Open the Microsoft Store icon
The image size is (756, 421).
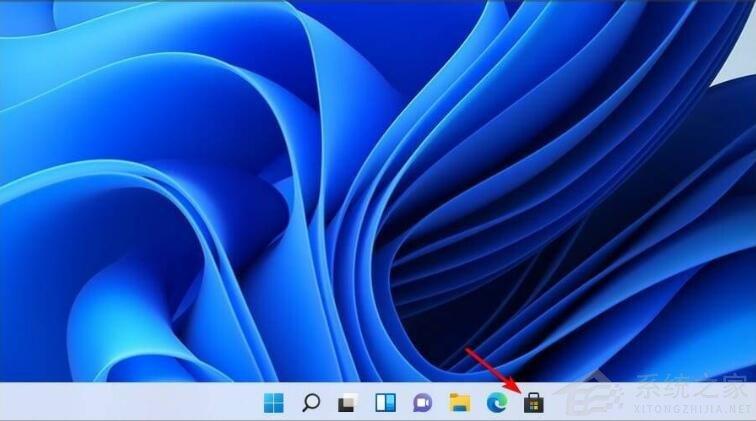coord(534,403)
